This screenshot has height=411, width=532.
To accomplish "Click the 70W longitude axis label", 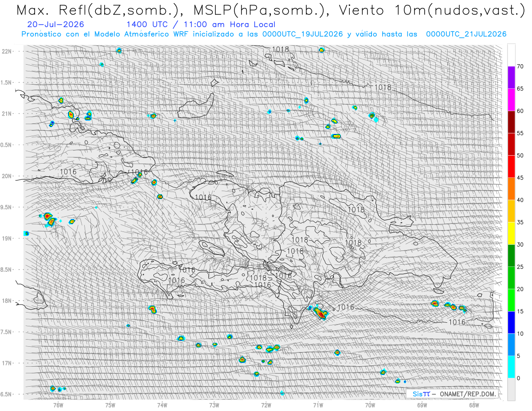I will [x=370, y=404].
